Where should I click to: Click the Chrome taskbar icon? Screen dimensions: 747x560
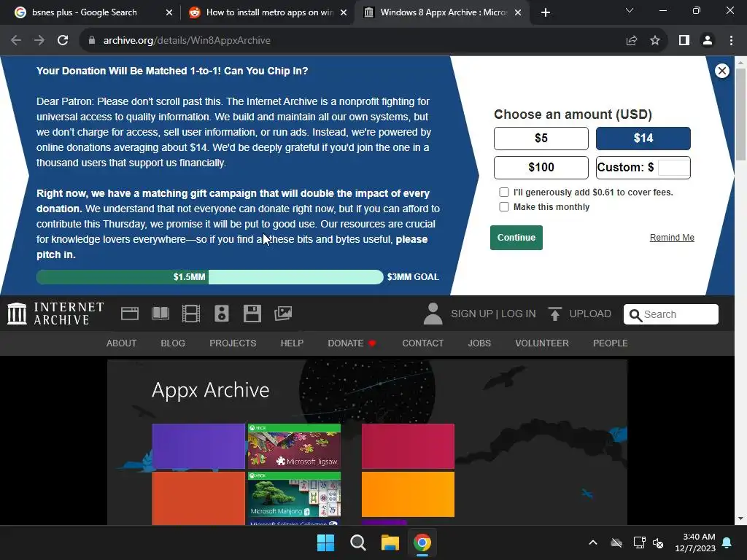pos(422,542)
